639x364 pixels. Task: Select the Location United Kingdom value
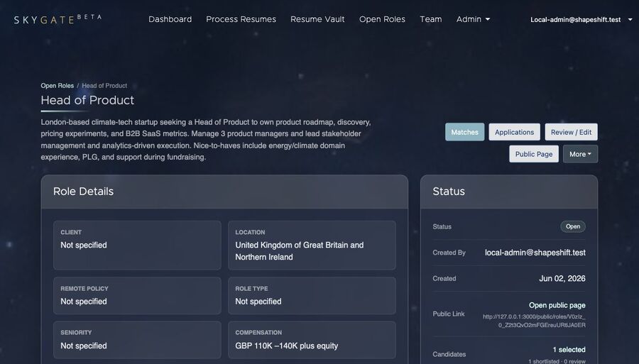[x=300, y=250]
